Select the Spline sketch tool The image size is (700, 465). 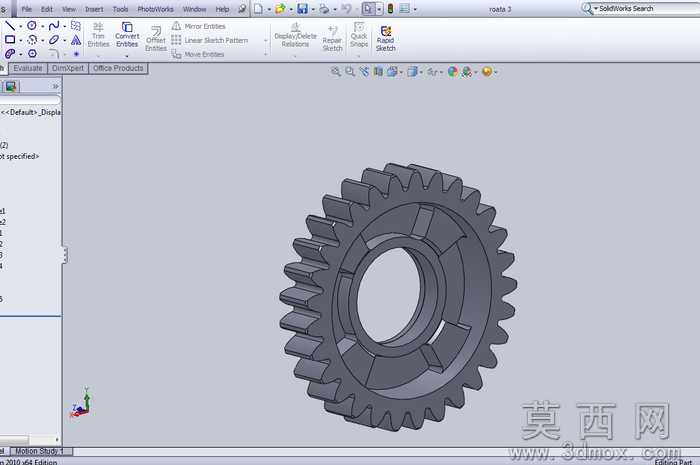pos(54,25)
